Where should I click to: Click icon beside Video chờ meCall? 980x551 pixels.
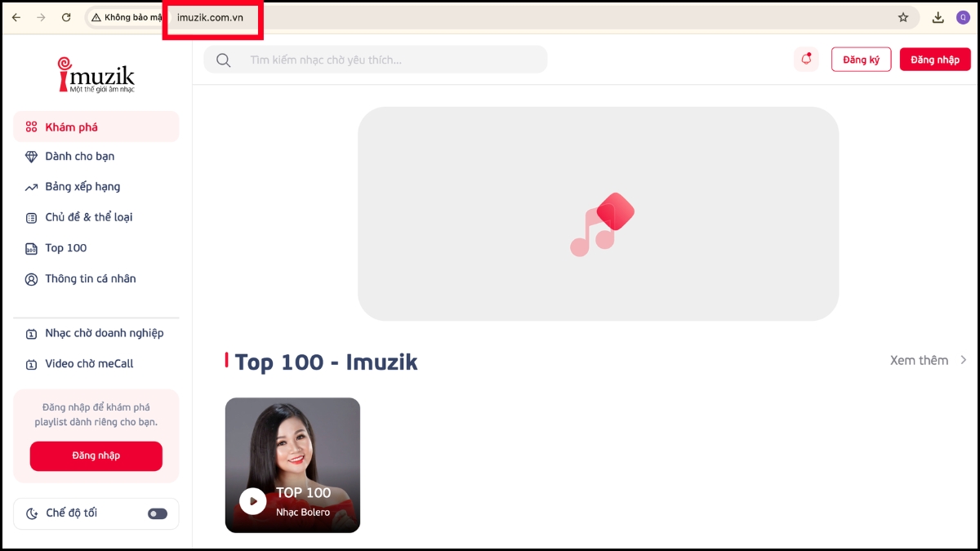coord(31,364)
